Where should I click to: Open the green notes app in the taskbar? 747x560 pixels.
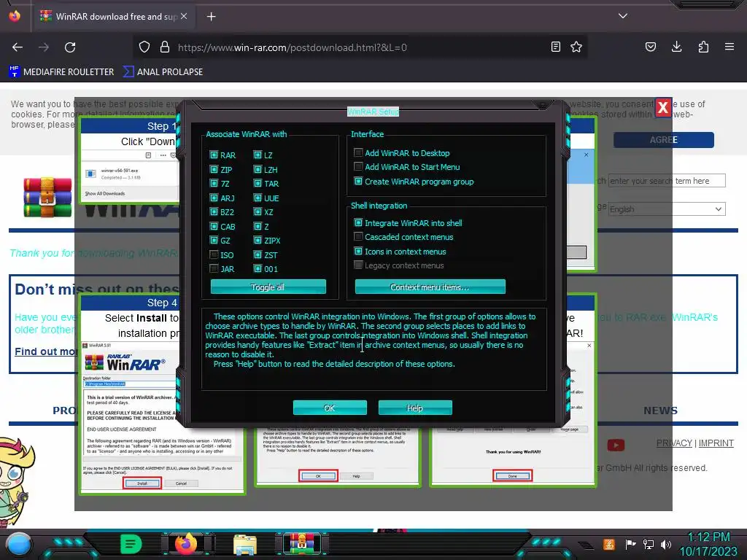point(131,544)
